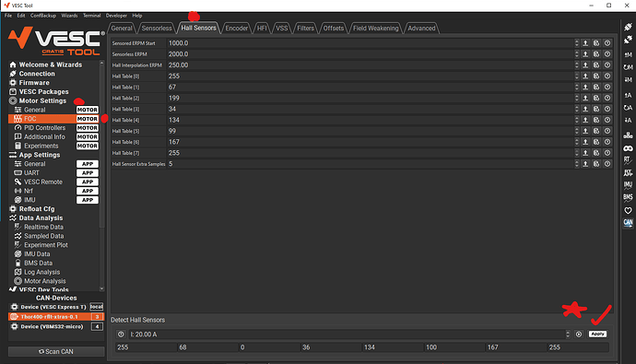
Task: Open the Filters tab
Action: tap(305, 28)
